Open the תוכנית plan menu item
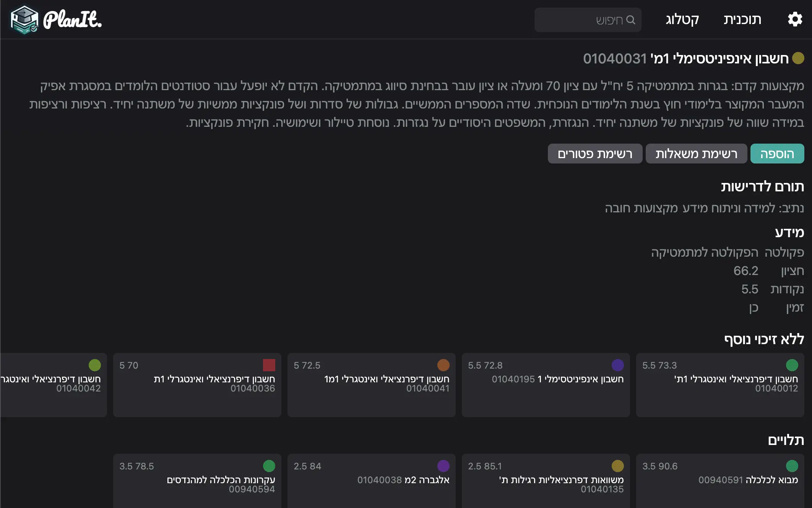 (742, 19)
